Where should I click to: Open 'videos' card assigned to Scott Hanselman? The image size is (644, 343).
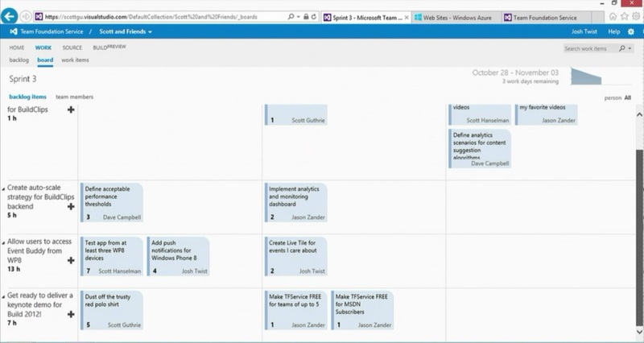480,114
